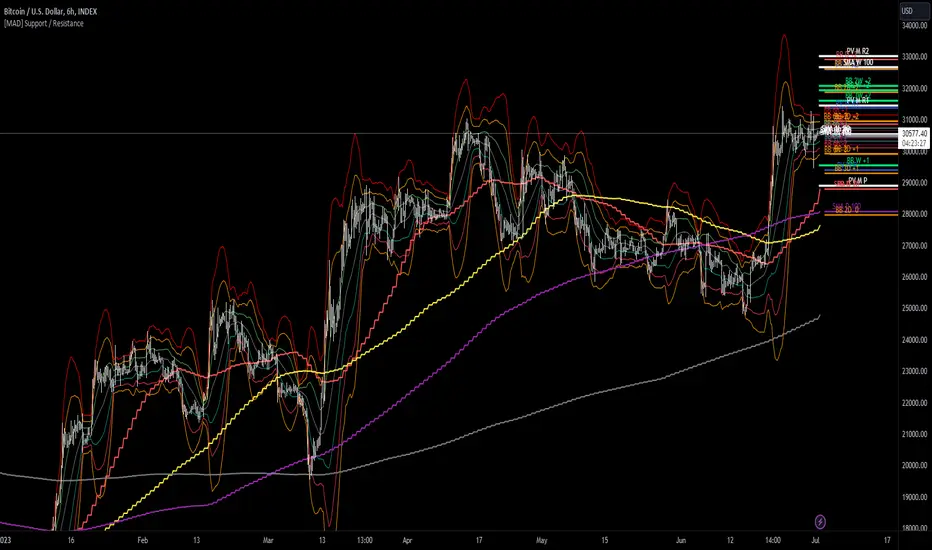Select the PV M R1 level label
932x550 pixels.
click(x=858, y=100)
